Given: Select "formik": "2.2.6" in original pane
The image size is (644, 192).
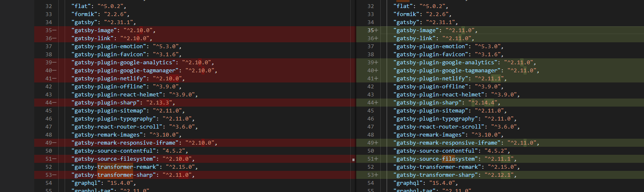Looking at the screenshot, I should [x=101, y=14].
